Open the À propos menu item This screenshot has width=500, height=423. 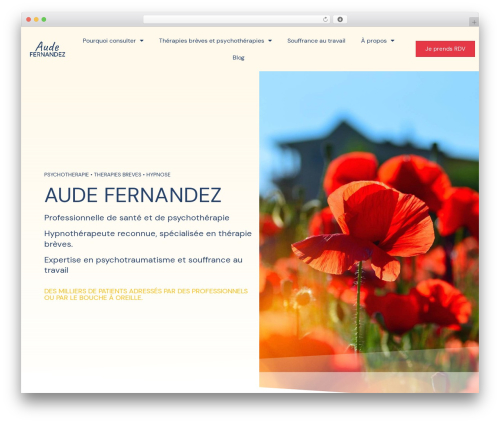tap(374, 41)
